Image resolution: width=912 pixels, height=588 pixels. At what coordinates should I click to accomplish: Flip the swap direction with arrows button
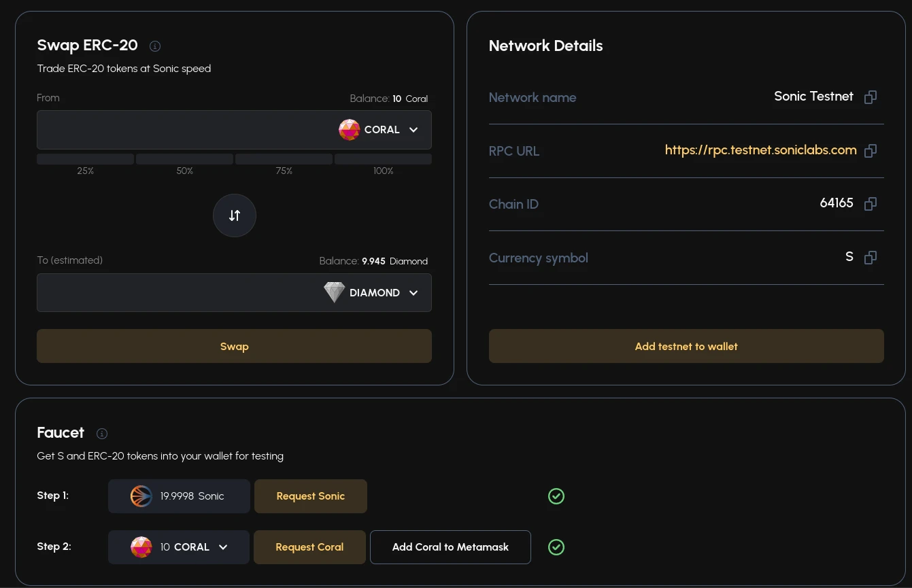coord(235,215)
